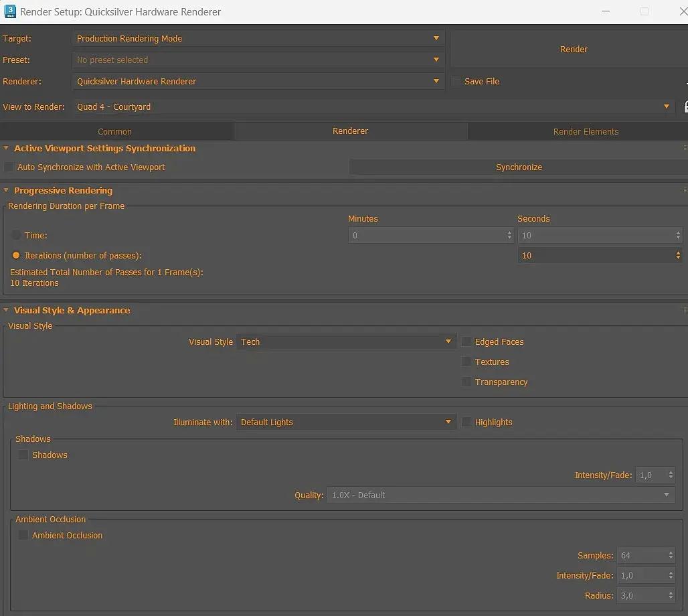Click the Minutes spinner arrows
The width and height of the screenshot is (688, 616).
click(509, 235)
